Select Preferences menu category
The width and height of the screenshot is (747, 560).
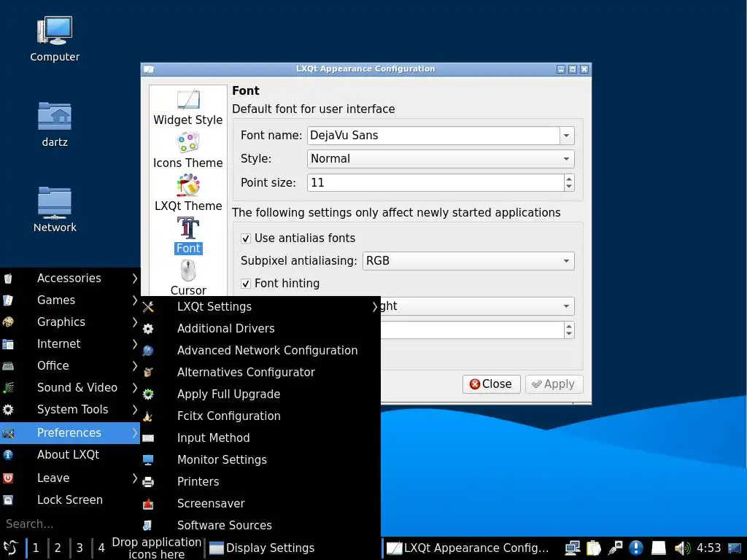[x=70, y=433]
